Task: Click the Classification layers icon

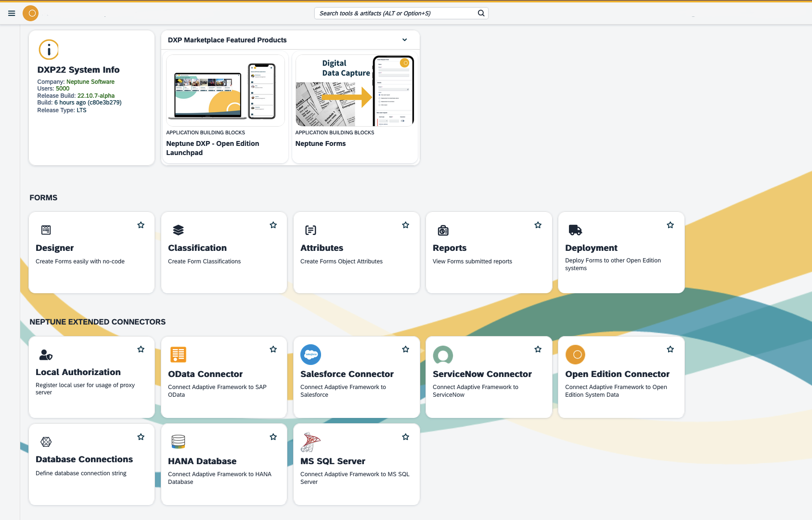Action: [179, 230]
